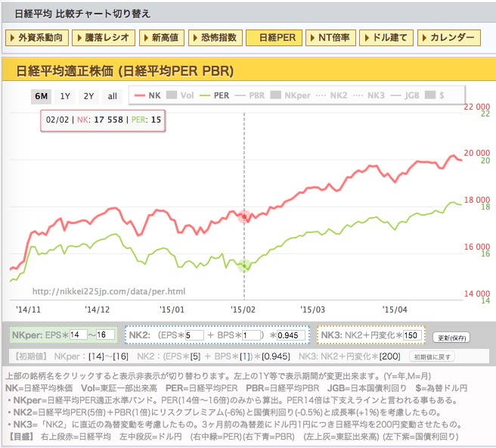
Task: Click the red NK legend line marker
Action: 140,95
